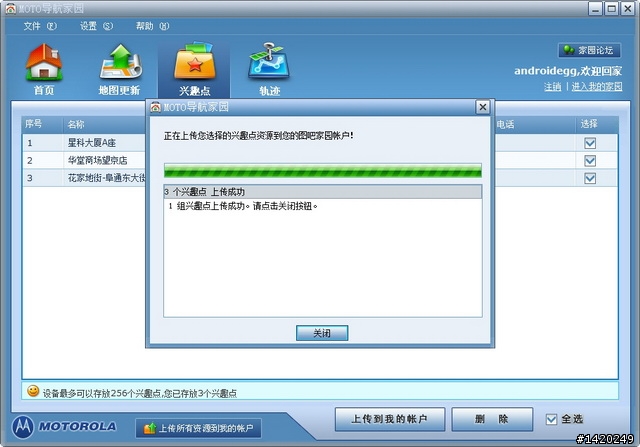Image resolution: width=640 pixels, height=447 pixels.
Task: Toggle the 全选 select-all checkbox
Action: [551, 419]
